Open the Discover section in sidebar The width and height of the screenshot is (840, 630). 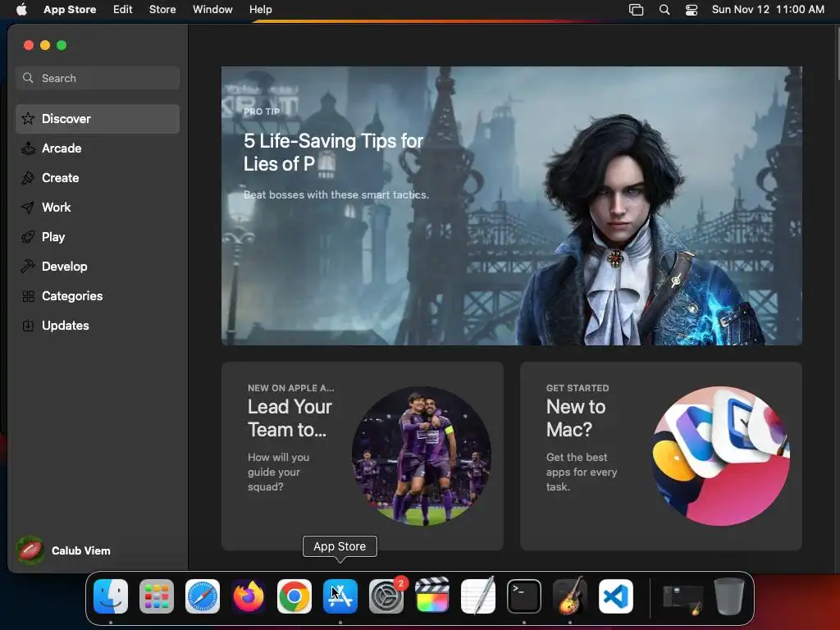click(x=98, y=119)
